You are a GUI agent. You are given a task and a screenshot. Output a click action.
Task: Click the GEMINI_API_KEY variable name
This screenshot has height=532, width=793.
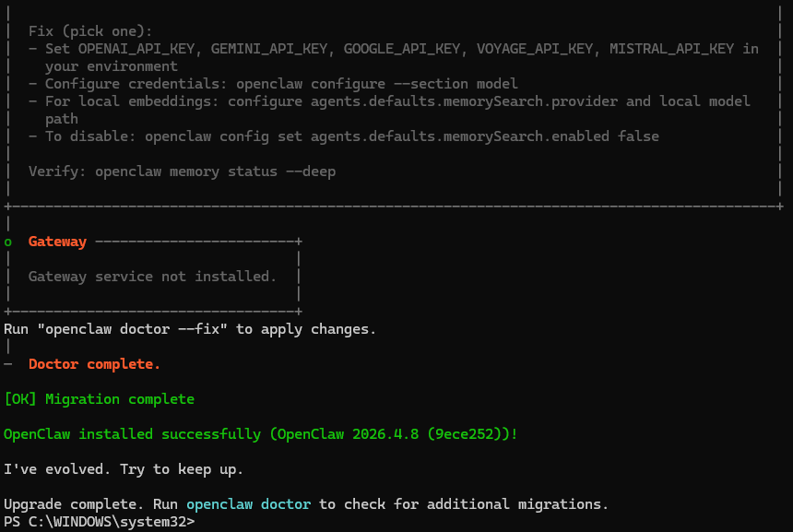269,49
